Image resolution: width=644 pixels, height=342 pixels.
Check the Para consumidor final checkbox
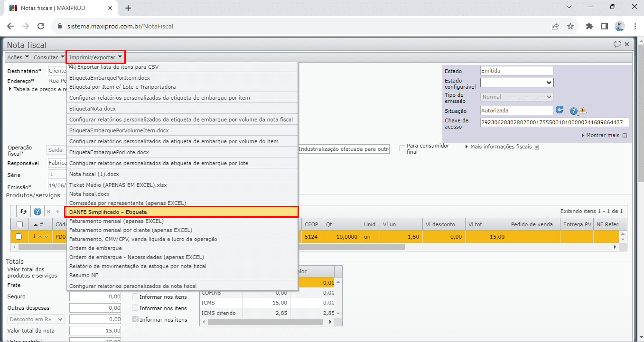pos(402,149)
